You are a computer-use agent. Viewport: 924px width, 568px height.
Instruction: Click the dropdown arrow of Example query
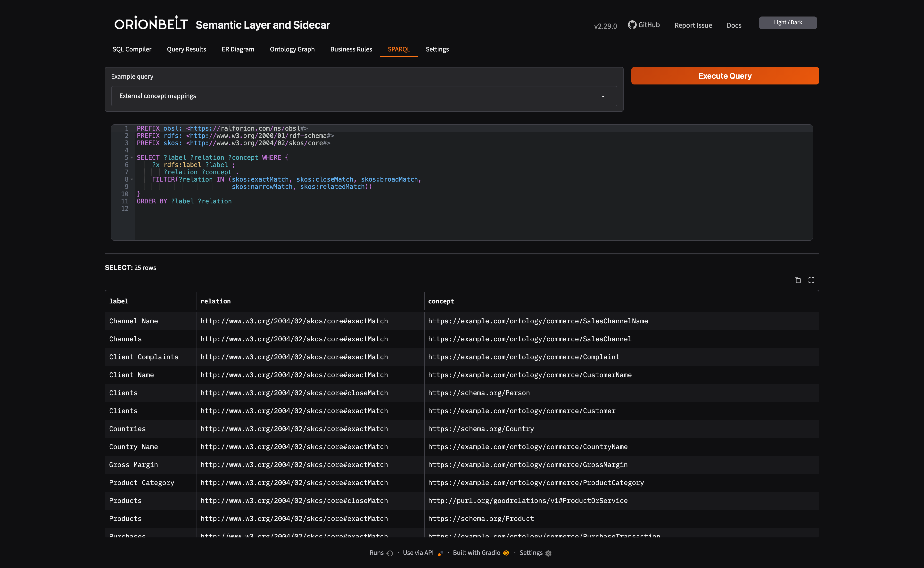(x=603, y=97)
